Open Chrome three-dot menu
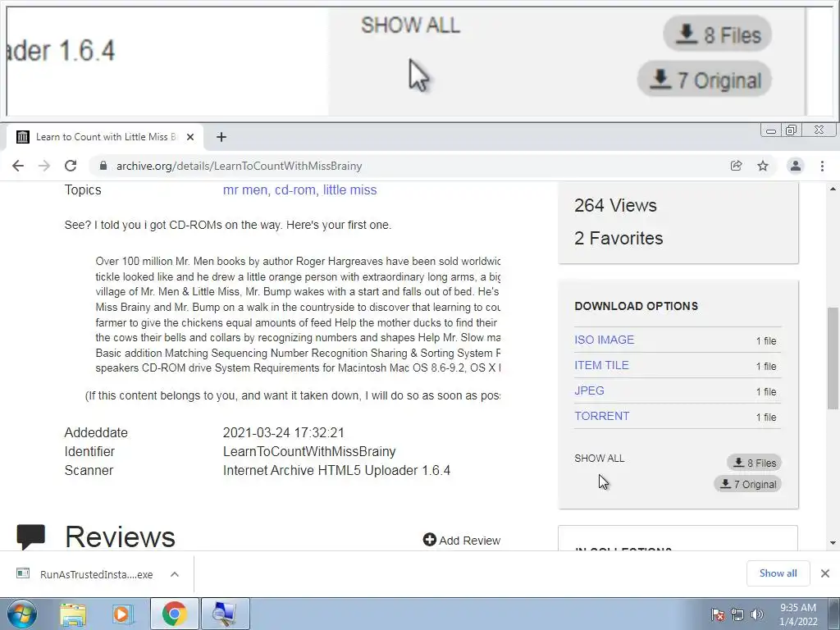840x630 pixels. (x=822, y=166)
